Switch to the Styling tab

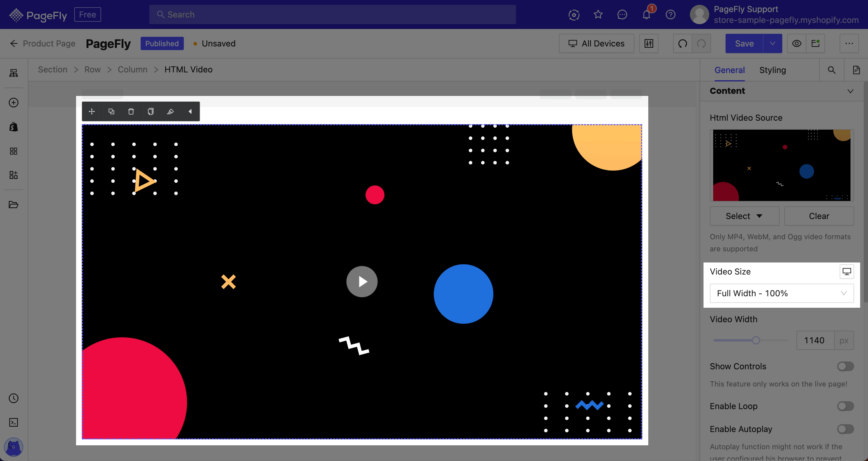tap(773, 70)
